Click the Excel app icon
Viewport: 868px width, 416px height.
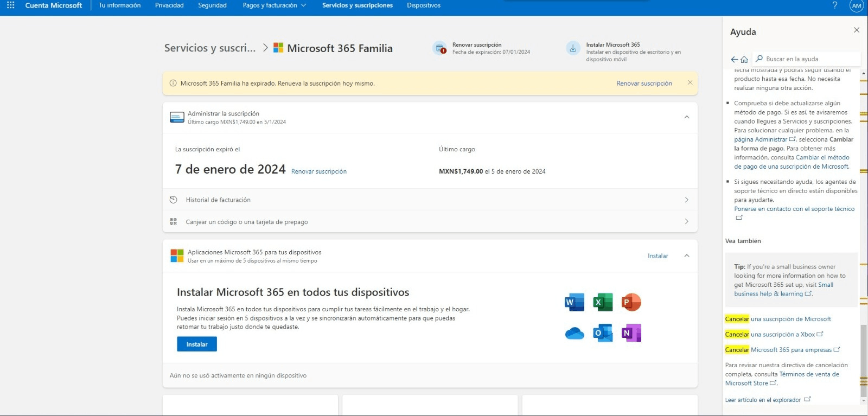coord(603,302)
